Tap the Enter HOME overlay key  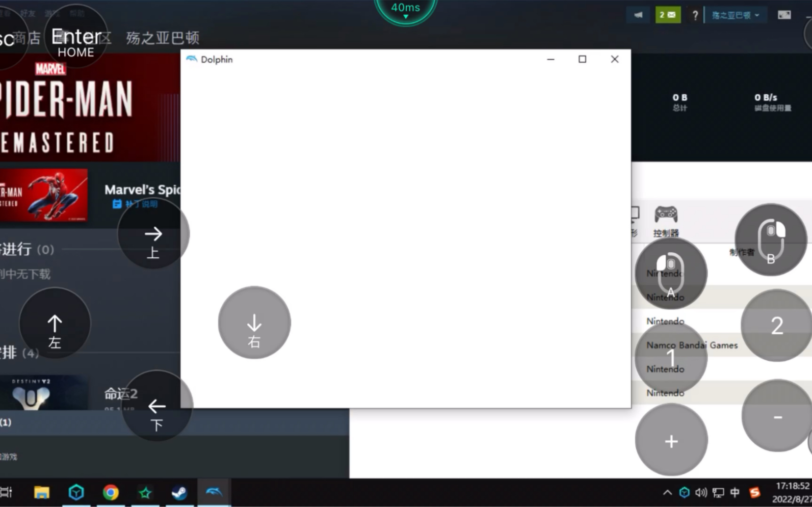pyautogui.click(x=76, y=37)
